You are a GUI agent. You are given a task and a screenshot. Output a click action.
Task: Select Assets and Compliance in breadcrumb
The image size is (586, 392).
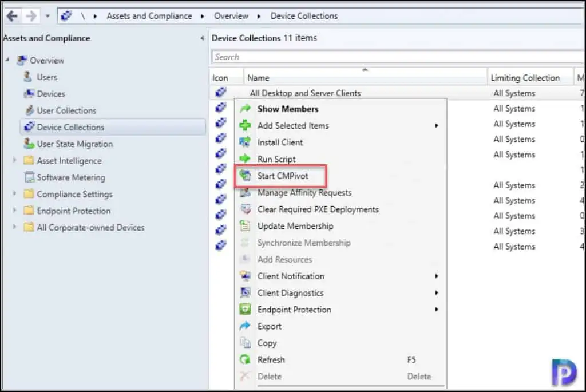pyautogui.click(x=149, y=16)
